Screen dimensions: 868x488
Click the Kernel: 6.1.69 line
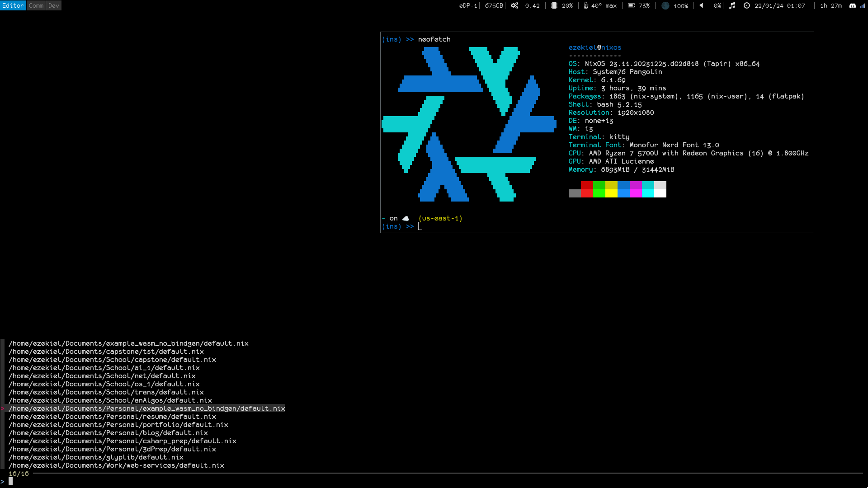click(597, 80)
